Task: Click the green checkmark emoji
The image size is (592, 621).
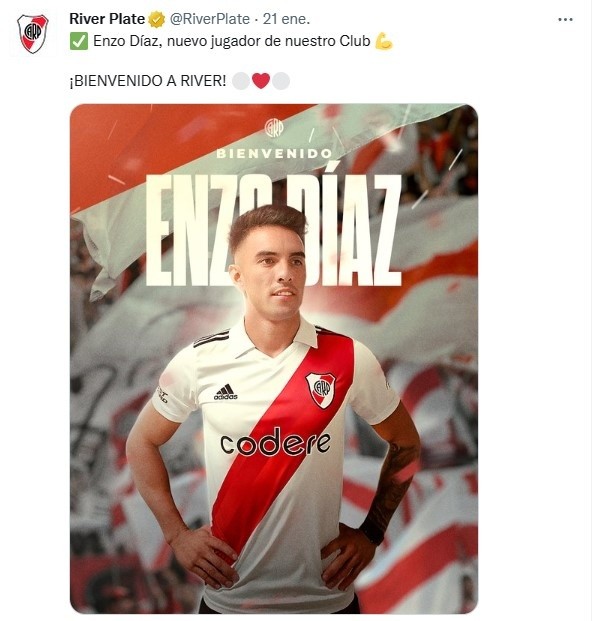Action: click(x=79, y=41)
